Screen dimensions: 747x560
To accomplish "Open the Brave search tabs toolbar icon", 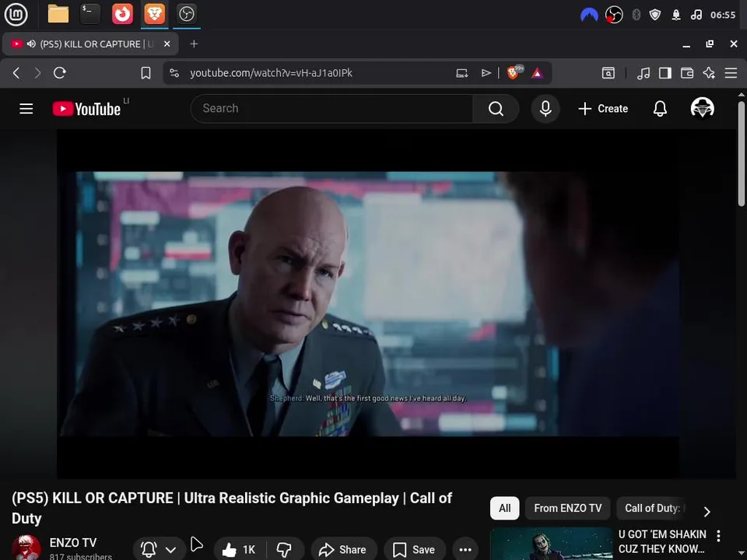I will point(608,73).
